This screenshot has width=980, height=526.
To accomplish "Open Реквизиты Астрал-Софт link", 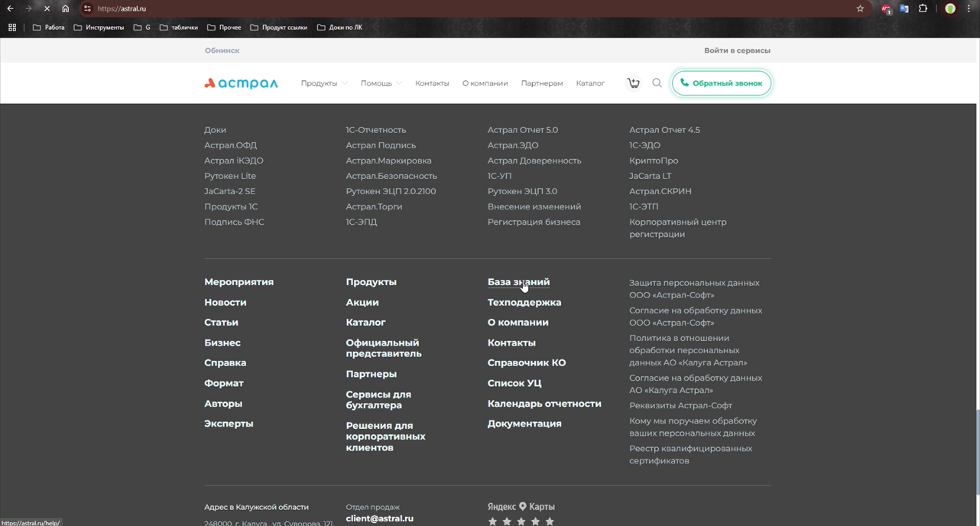I will [x=680, y=406].
